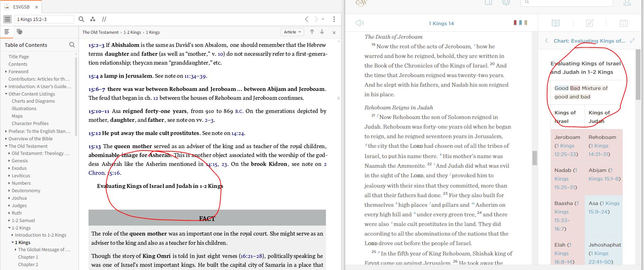
Task: Expand the Deuteronomy tree node
Action: point(9,190)
